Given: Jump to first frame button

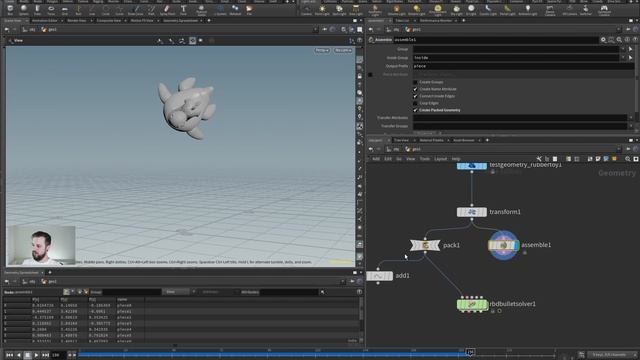Looking at the screenshot, I should click(10, 355).
